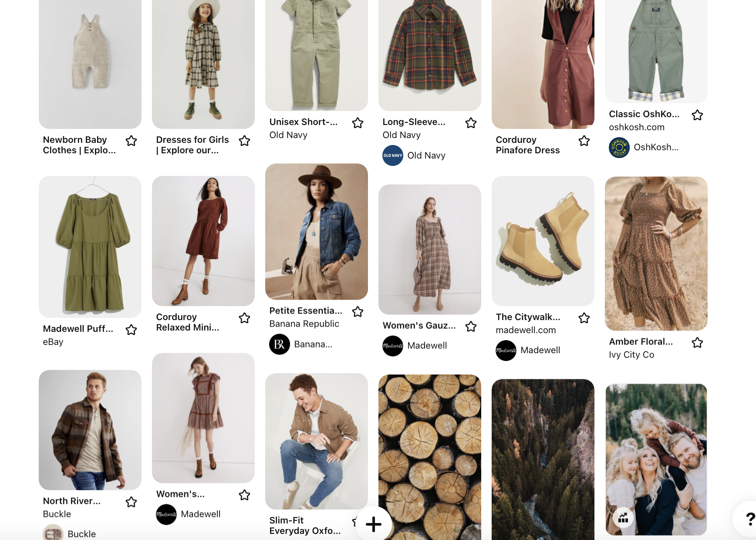Click Corduroy Pinafore Dress title
Screen dimensions: 756x540
527,145
